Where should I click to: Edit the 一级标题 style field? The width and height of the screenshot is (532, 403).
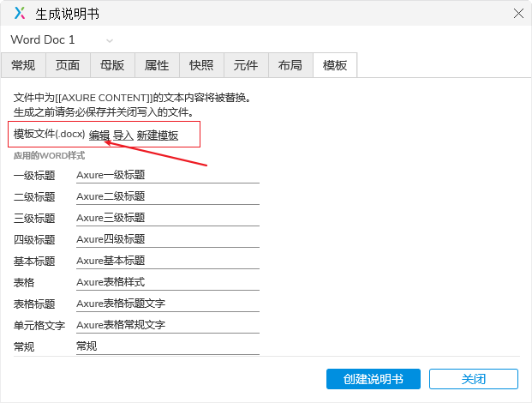(168, 175)
